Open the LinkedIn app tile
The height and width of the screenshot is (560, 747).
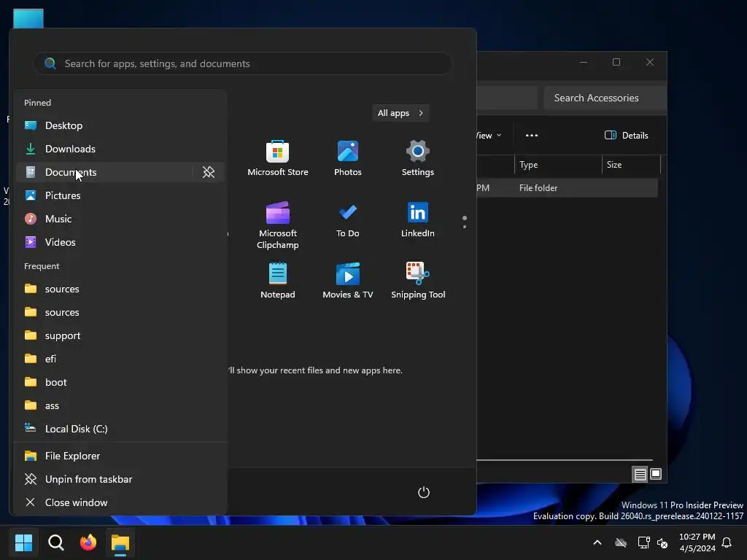coord(417,220)
